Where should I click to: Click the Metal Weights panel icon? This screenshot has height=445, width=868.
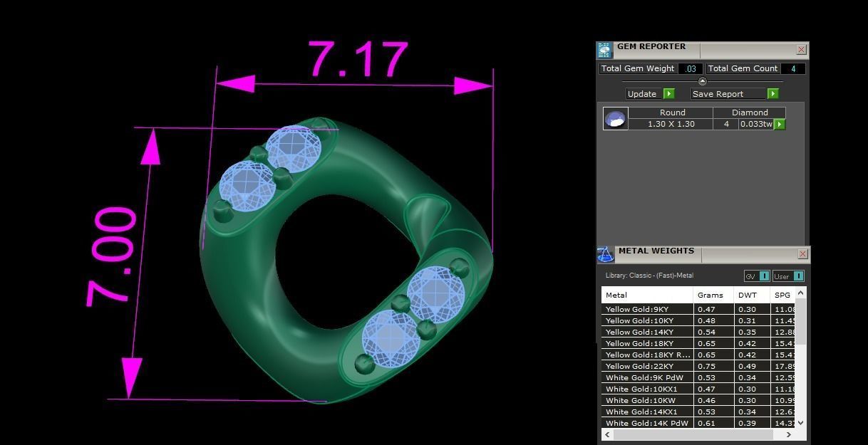(x=605, y=254)
